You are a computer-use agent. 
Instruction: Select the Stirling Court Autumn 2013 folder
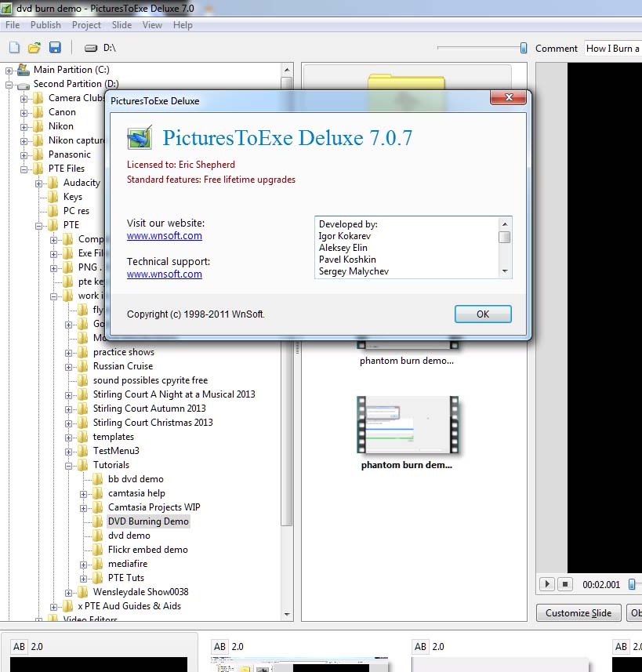click(x=149, y=409)
